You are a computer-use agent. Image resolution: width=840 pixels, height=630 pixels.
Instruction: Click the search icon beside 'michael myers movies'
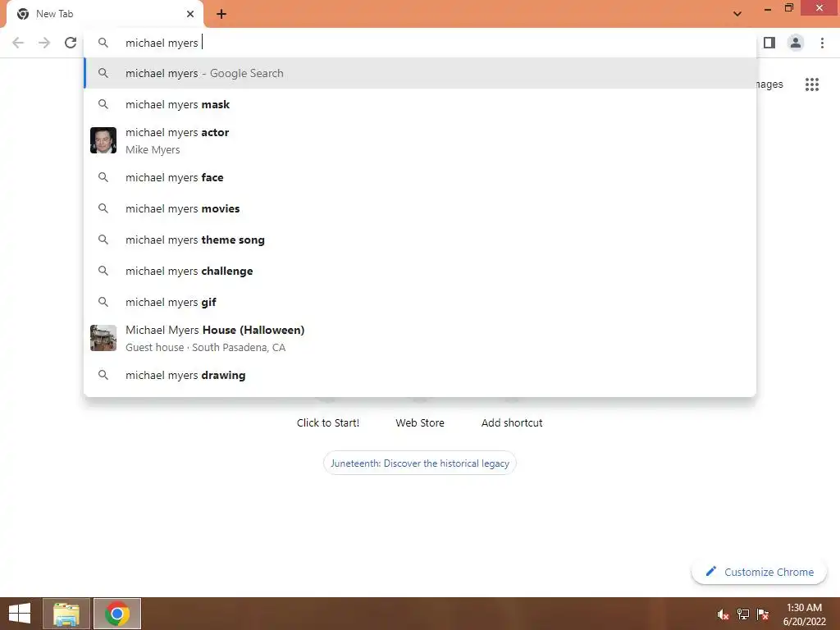103,208
